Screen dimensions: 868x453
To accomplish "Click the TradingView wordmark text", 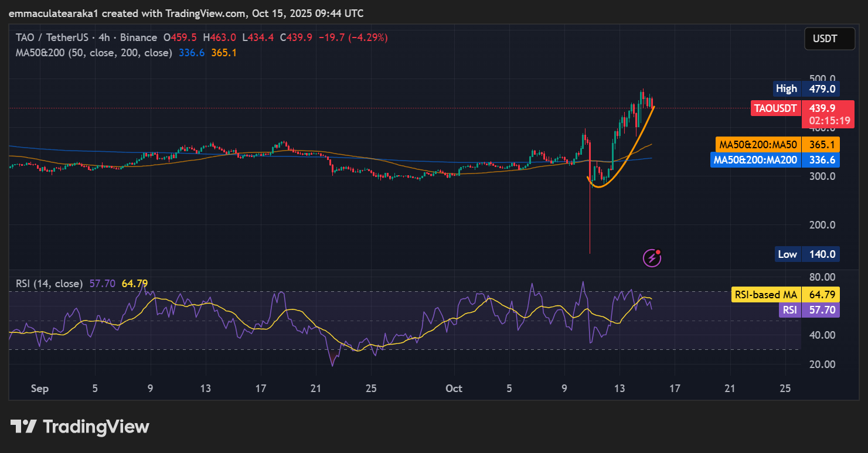I will click(96, 427).
